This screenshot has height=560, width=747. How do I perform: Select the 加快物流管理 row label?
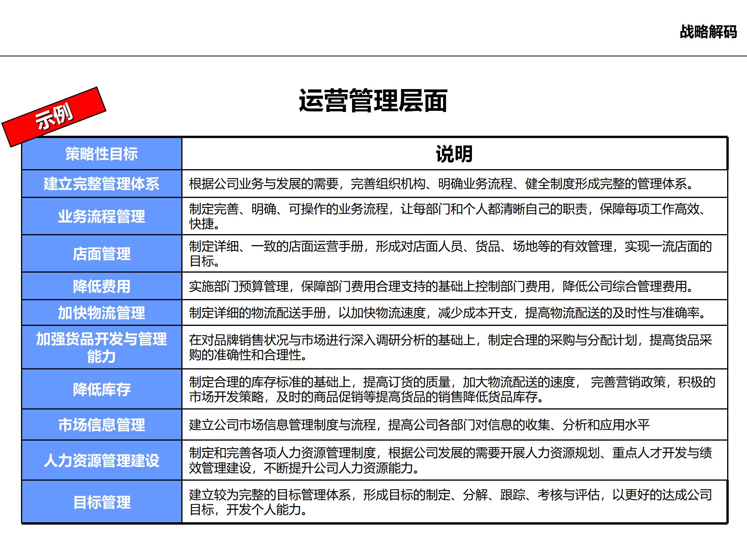click(102, 313)
